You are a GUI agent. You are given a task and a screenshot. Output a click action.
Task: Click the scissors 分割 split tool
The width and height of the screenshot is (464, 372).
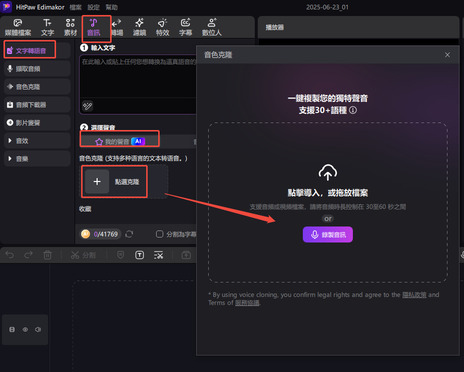pos(83,255)
